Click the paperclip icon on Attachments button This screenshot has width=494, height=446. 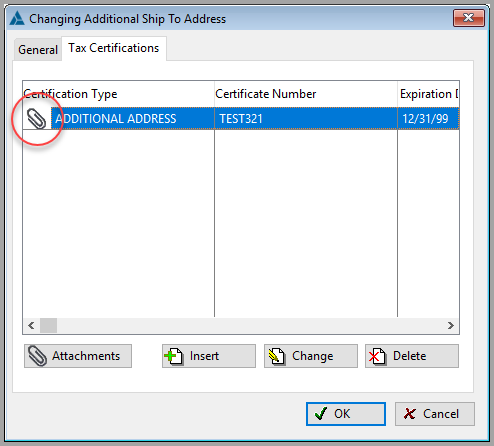coord(37,356)
